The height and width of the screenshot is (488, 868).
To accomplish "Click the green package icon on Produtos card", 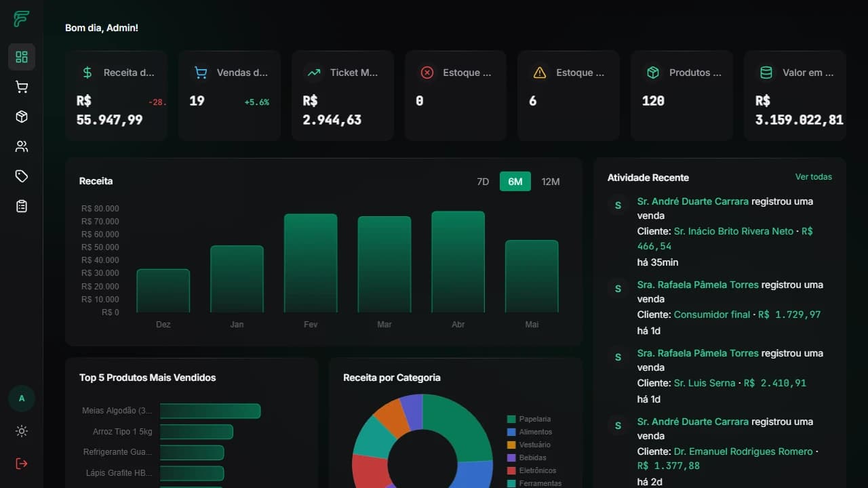I will coord(653,73).
